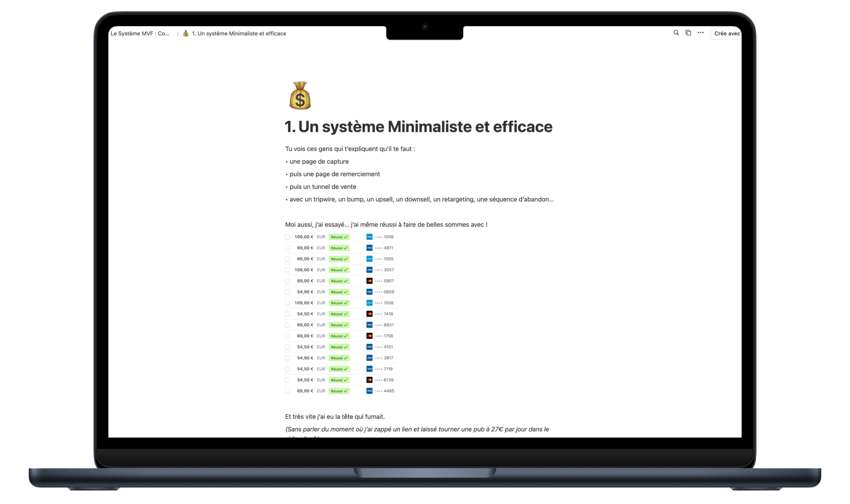Click the page title heading text

point(418,127)
